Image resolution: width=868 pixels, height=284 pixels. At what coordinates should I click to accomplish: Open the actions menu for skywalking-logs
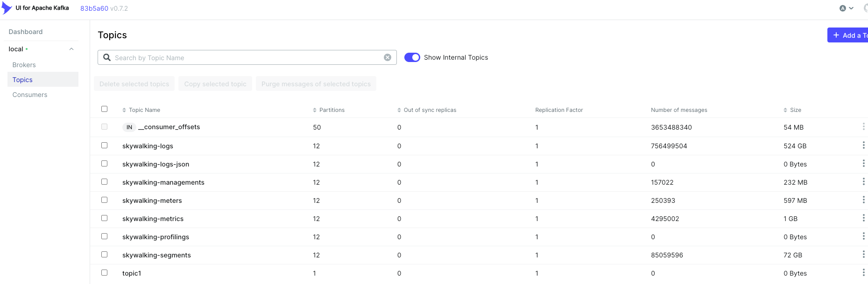click(x=863, y=145)
